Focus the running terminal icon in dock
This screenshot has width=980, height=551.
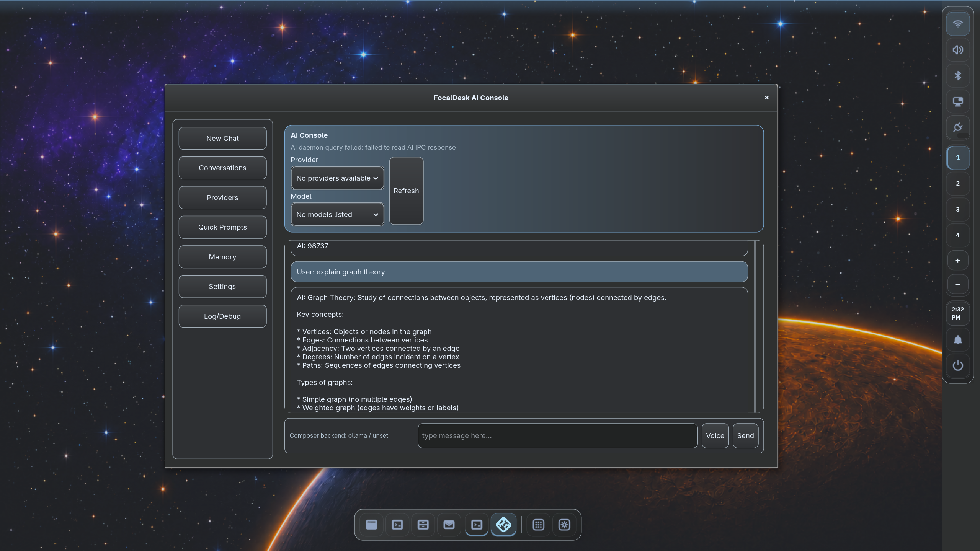coord(477,525)
